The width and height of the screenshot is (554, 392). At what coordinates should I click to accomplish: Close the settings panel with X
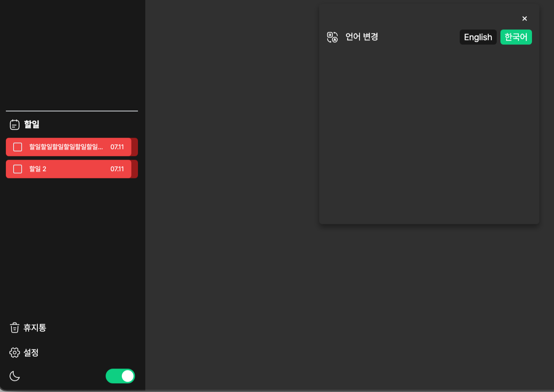pos(525,18)
